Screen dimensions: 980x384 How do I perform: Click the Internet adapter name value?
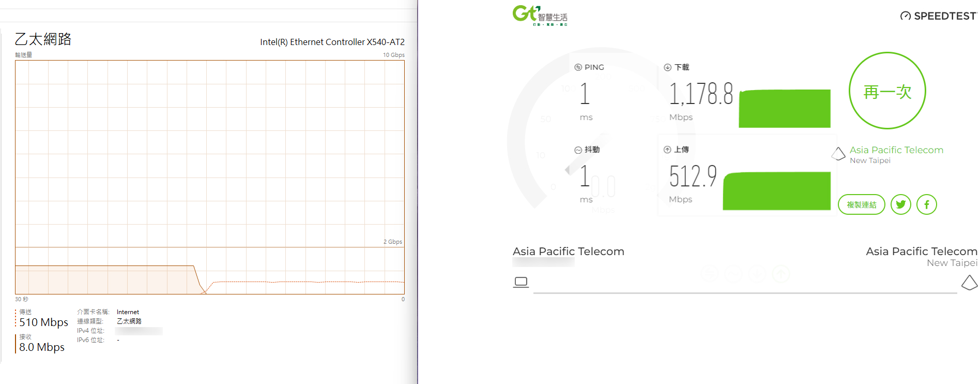128,312
